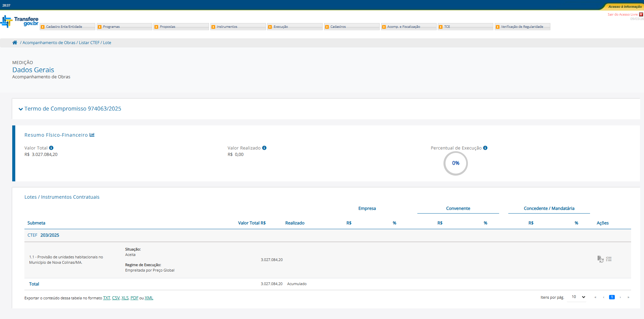Screen dimensions: 644x319
Task: Click the 0% execution progress circle
Action: (455, 163)
